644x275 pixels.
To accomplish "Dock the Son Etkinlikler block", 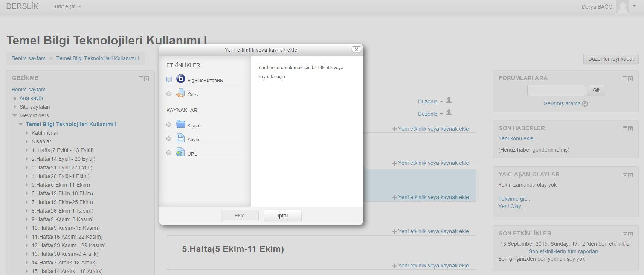I will pos(630,234).
